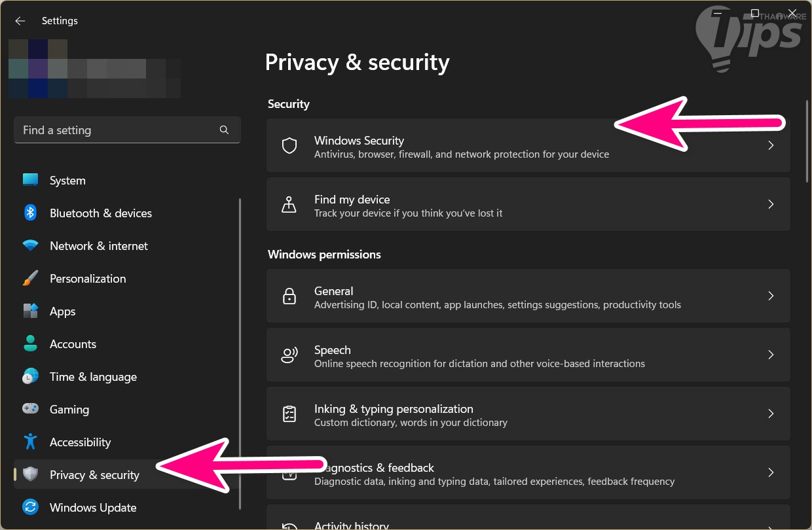
Task: Click the Find my device icon
Action: coord(289,204)
